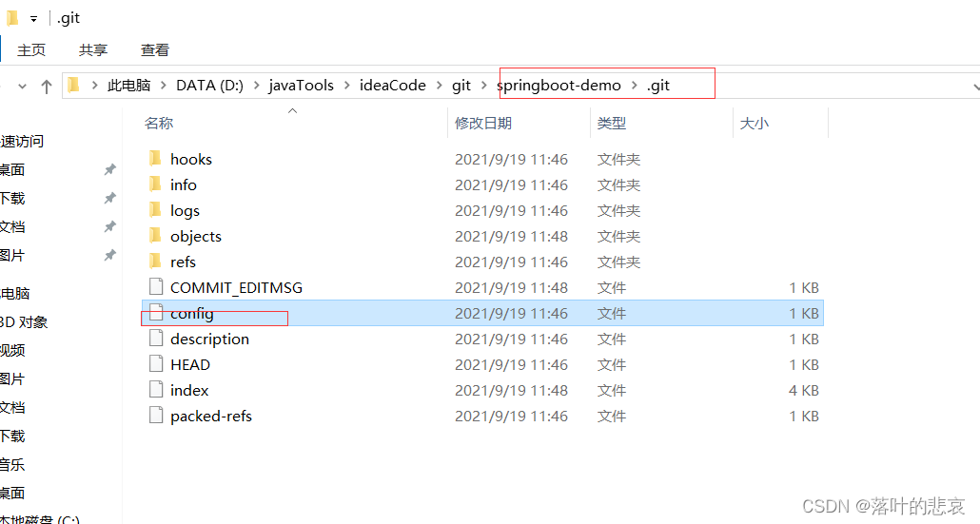Open 音乐 in navigation pane
The width and height of the screenshot is (980, 524).
tap(11, 465)
